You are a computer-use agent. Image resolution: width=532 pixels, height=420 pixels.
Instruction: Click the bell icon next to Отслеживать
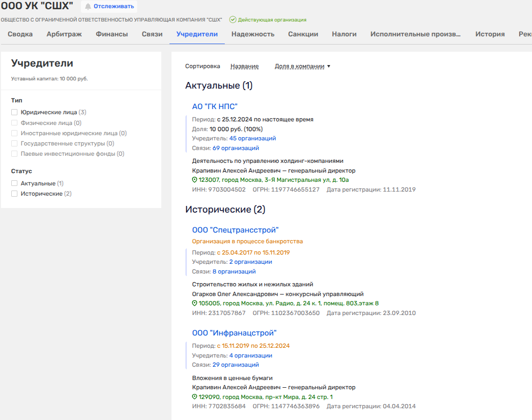coord(88,7)
